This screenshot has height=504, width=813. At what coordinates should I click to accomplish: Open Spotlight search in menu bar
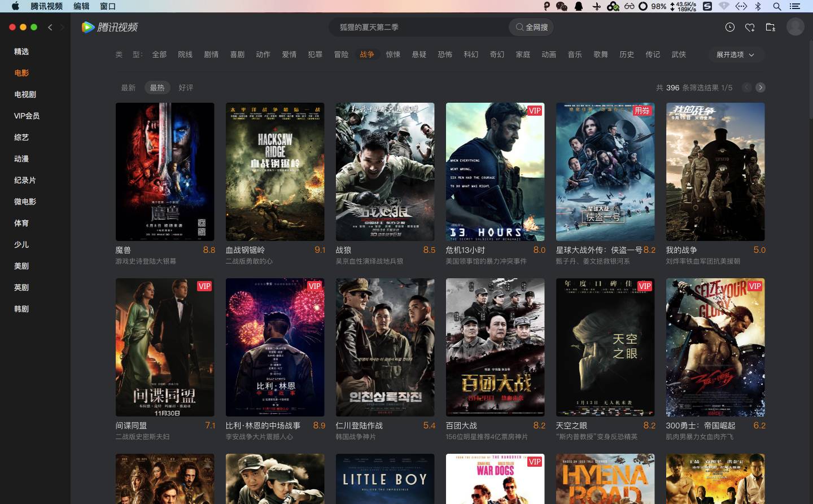pos(777,6)
